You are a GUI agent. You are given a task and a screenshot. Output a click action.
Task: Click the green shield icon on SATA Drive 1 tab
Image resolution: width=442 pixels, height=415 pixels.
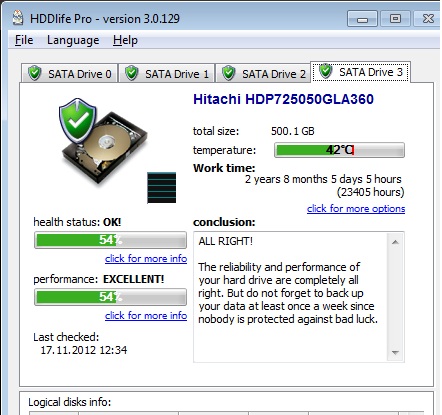pyautogui.click(x=132, y=73)
